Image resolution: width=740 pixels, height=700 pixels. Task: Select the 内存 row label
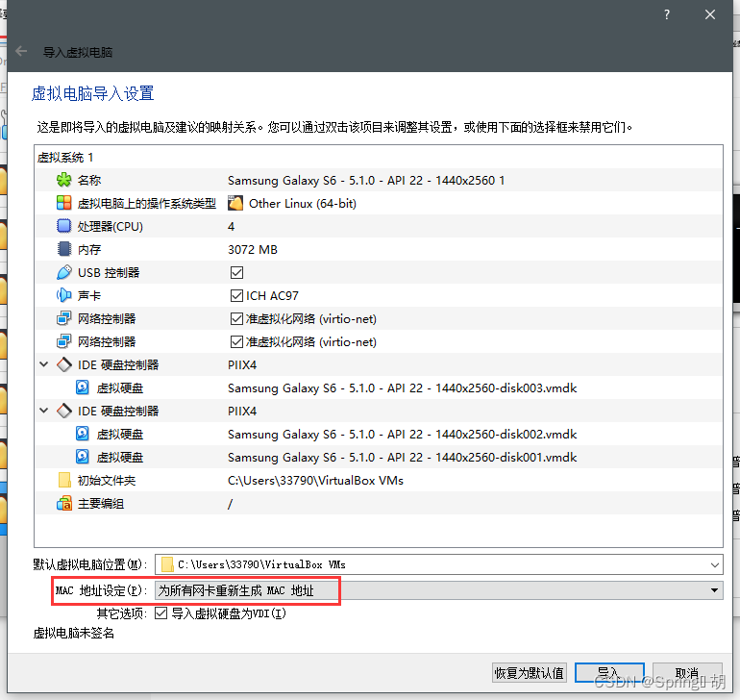[x=89, y=249]
